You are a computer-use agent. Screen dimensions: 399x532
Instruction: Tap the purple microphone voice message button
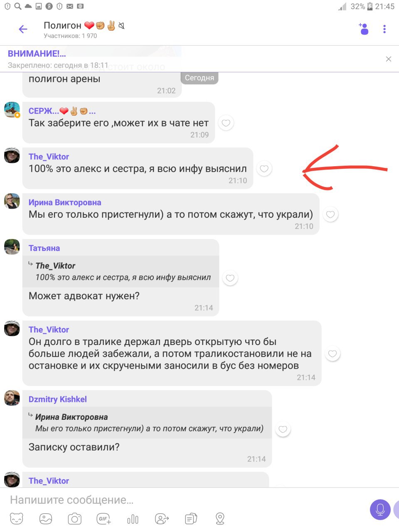(x=380, y=510)
